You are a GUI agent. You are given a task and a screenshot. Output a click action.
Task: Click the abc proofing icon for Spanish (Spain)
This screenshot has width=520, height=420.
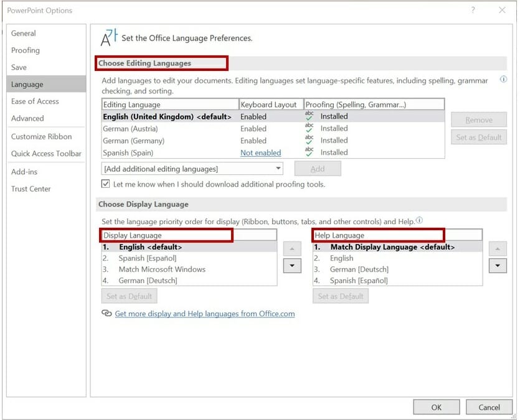click(310, 151)
